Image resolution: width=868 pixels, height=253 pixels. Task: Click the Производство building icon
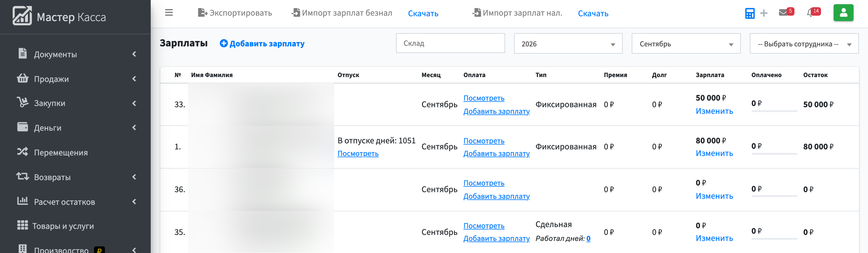[23, 249]
